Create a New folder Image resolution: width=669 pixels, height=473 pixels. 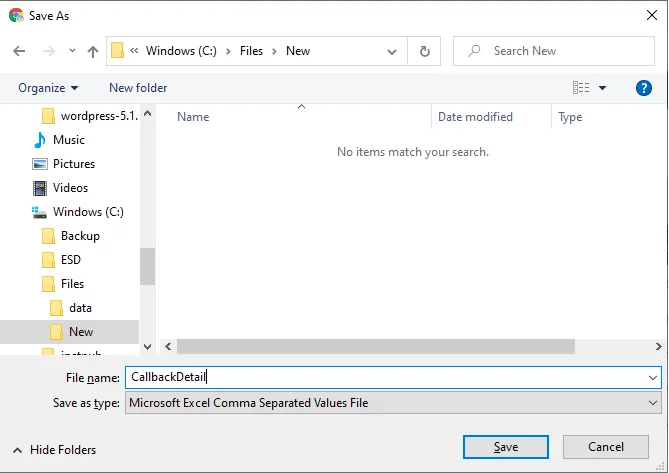[138, 88]
